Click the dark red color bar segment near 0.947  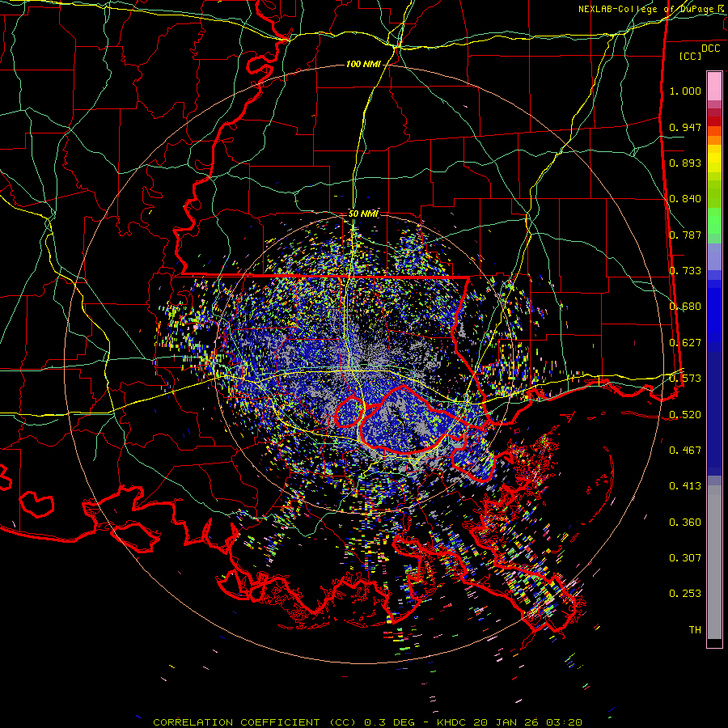click(714, 121)
